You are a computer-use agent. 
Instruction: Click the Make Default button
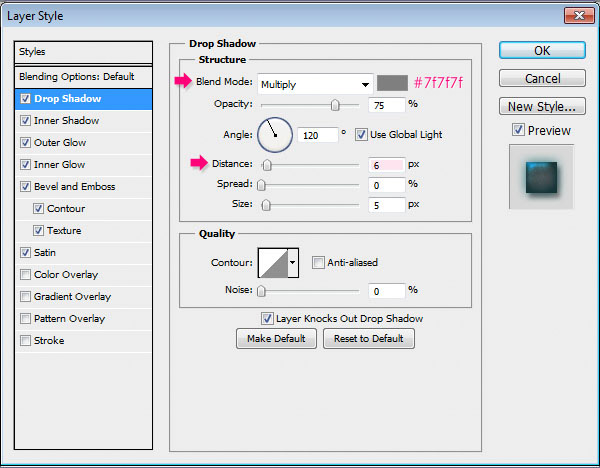[x=276, y=339]
